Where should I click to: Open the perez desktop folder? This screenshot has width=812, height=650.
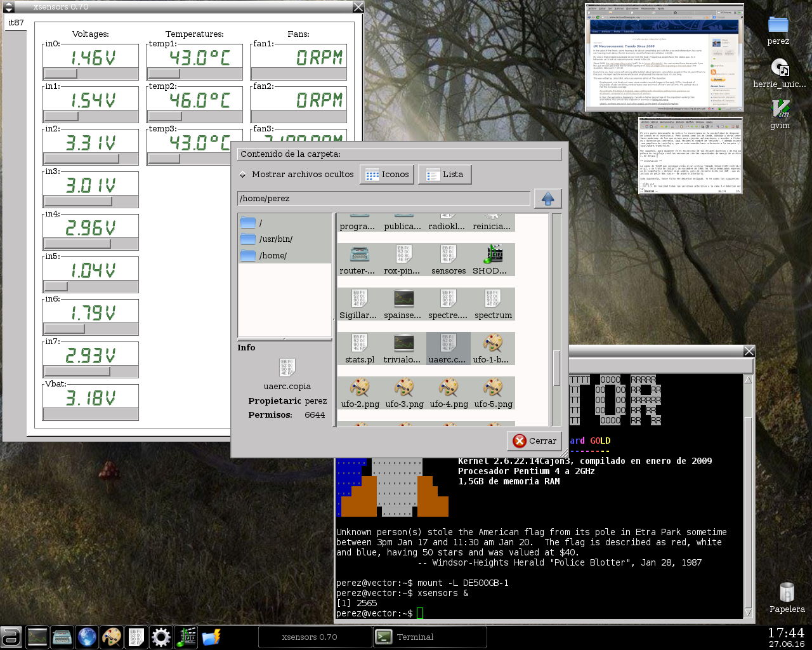(778, 30)
